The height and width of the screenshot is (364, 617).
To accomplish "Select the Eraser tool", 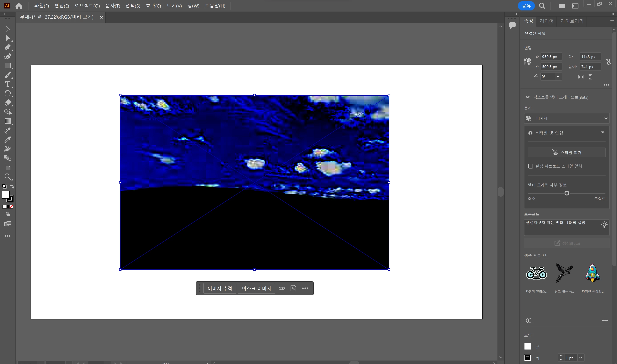I will pos(8,103).
